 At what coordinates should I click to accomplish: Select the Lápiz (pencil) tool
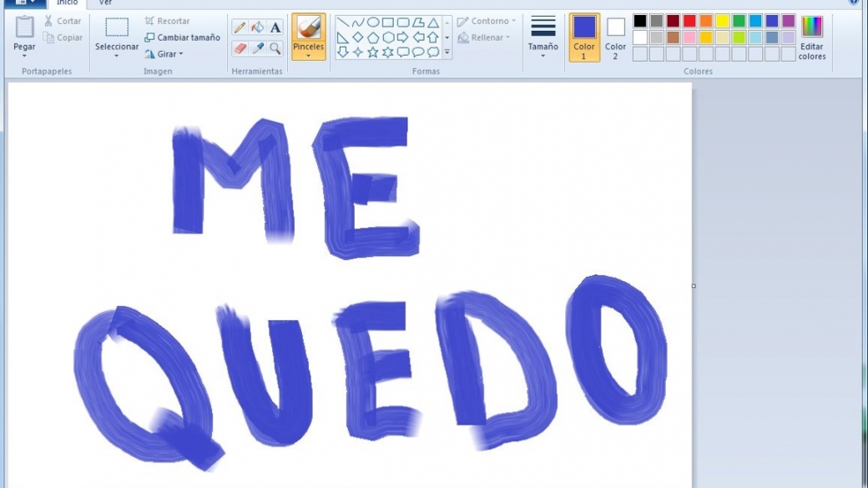coord(240,25)
